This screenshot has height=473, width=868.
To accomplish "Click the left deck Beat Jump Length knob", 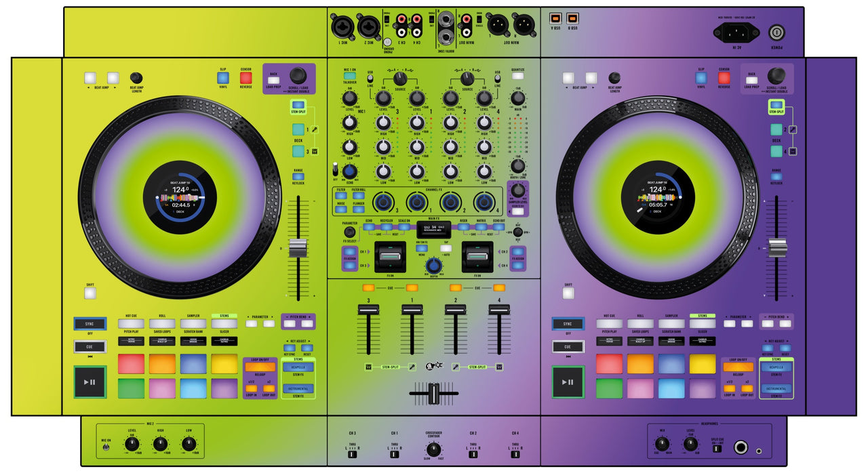I will point(136,78).
